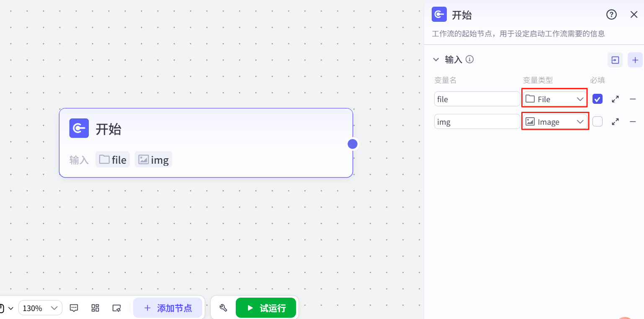Click the 添加节点 button
The image size is (644, 319).
click(167, 308)
